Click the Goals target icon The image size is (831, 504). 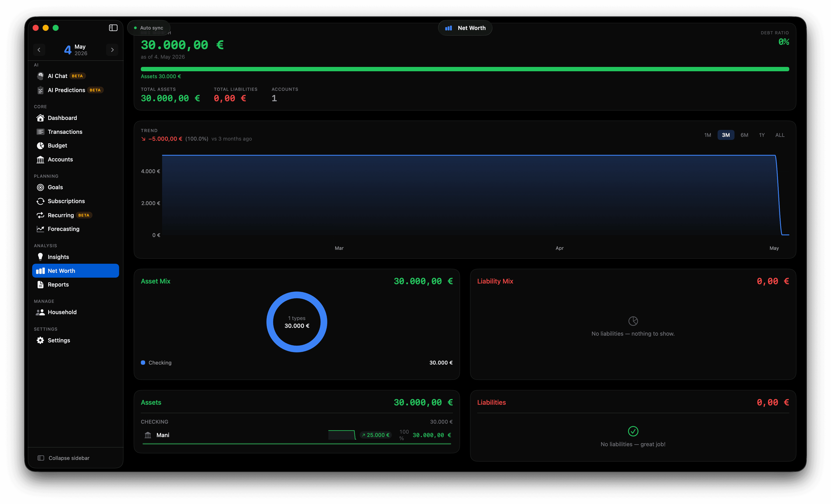tap(40, 187)
